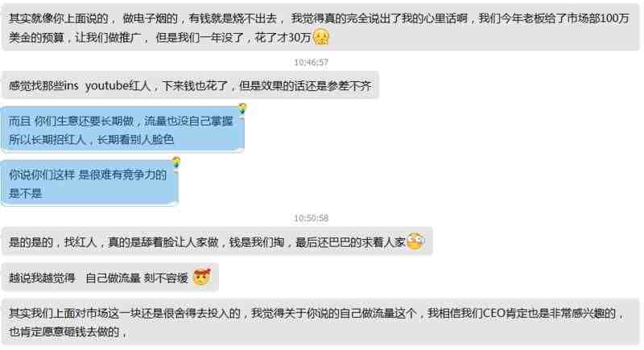Click the word youtube in the second message

click(x=107, y=86)
